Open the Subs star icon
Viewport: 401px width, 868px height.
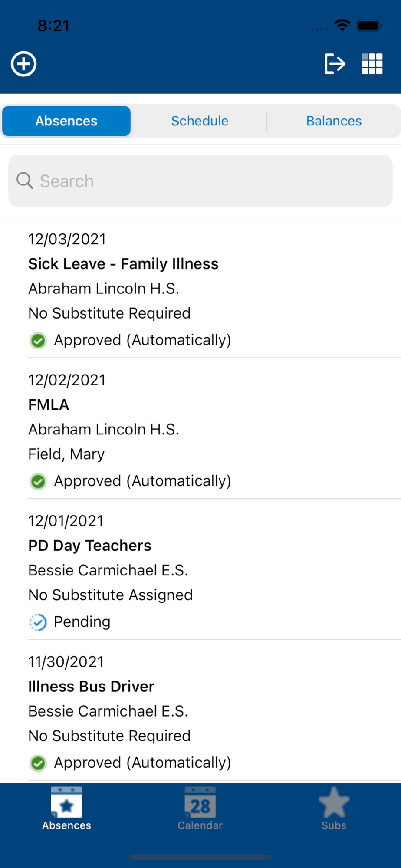334,802
